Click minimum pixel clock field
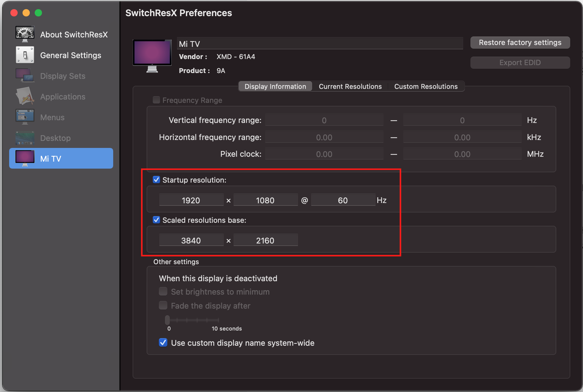583x392 pixels. [x=324, y=154]
